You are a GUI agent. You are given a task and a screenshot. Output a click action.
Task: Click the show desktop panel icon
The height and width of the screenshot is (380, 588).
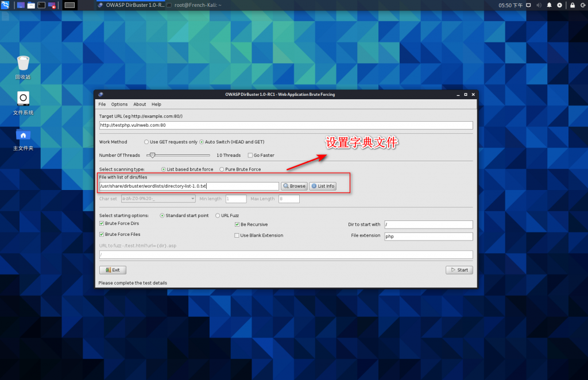(21, 5)
